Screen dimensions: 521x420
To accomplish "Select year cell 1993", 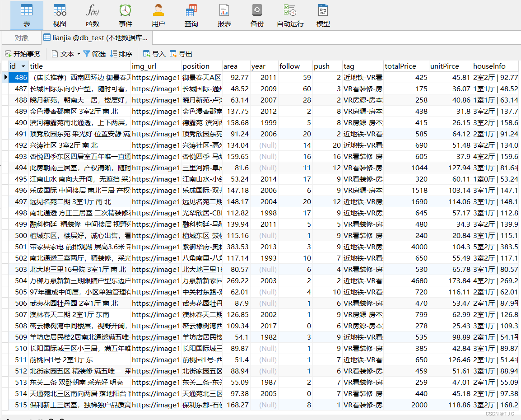I will (264, 258).
